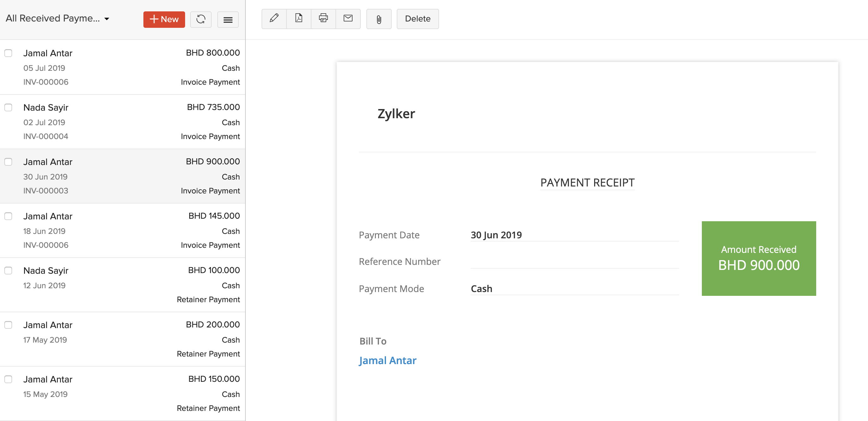Tick checkbox for Nada Sayir BHD 735.000
The image size is (868, 421).
coord(9,107)
